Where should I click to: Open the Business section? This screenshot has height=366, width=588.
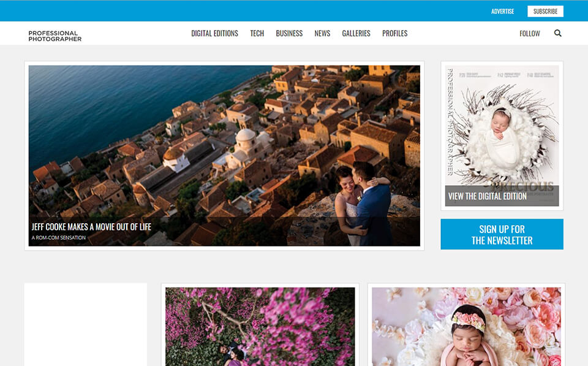pyautogui.click(x=288, y=33)
